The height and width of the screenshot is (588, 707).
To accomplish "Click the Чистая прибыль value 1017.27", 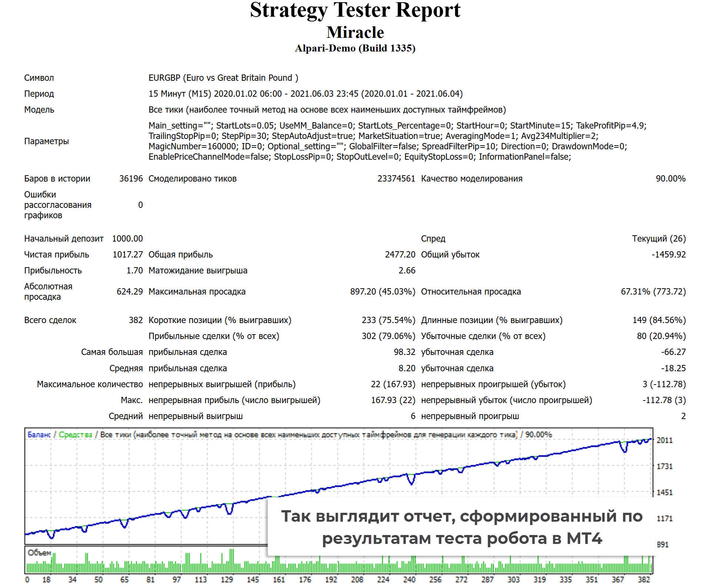I will coord(127,255).
